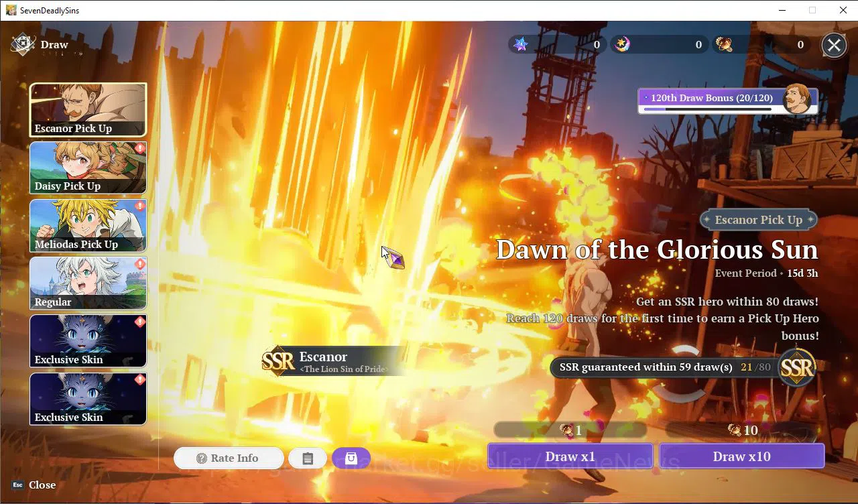Click the Escanor Pick Up label badge
The width and height of the screenshot is (858, 504).
[759, 220]
